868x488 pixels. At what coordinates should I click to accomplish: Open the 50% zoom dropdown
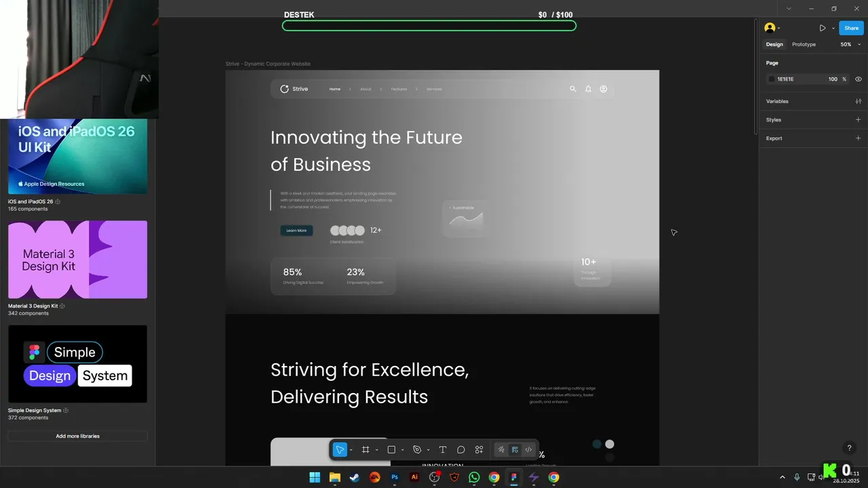850,45
